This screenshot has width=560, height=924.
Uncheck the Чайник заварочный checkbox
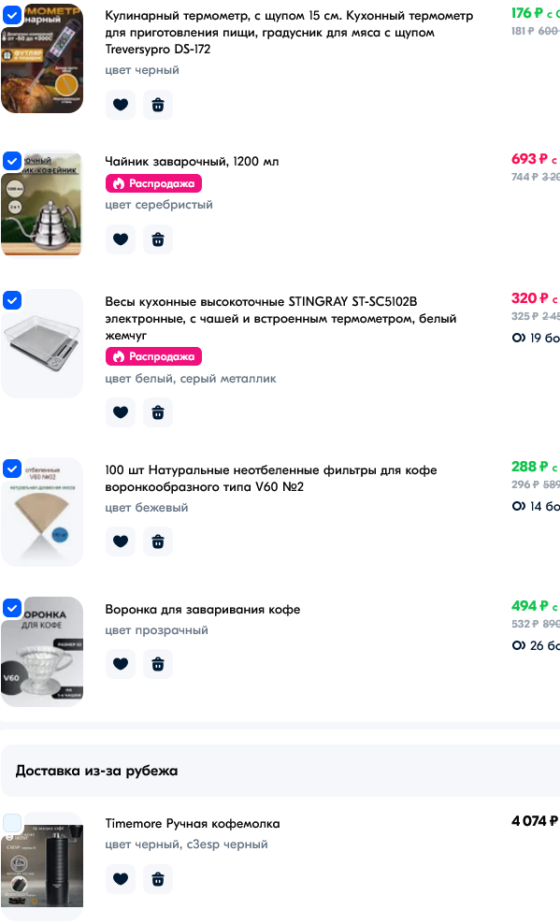click(x=12, y=160)
